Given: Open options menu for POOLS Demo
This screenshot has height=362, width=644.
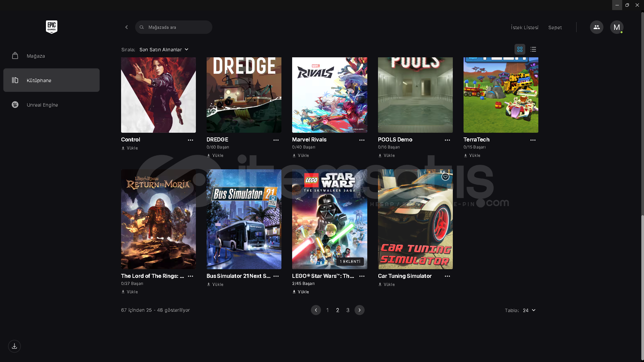Looking at the screenshot, I should click(447, 140).
